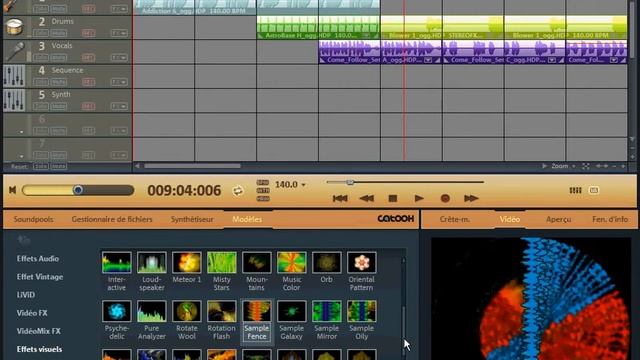Select the Loud-speaker visual thumbnail
This screenshot has width=640, height=360.
pos(151,262)
